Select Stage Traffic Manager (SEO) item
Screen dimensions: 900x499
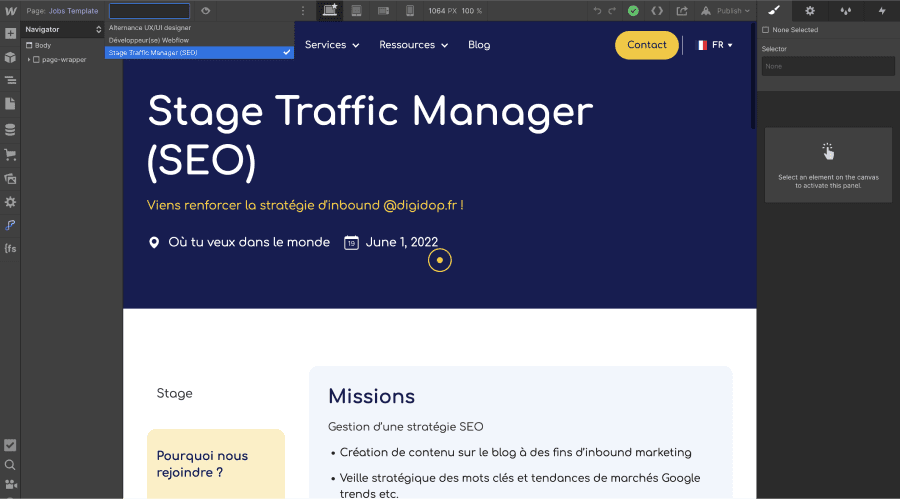[x=199, y=52]
